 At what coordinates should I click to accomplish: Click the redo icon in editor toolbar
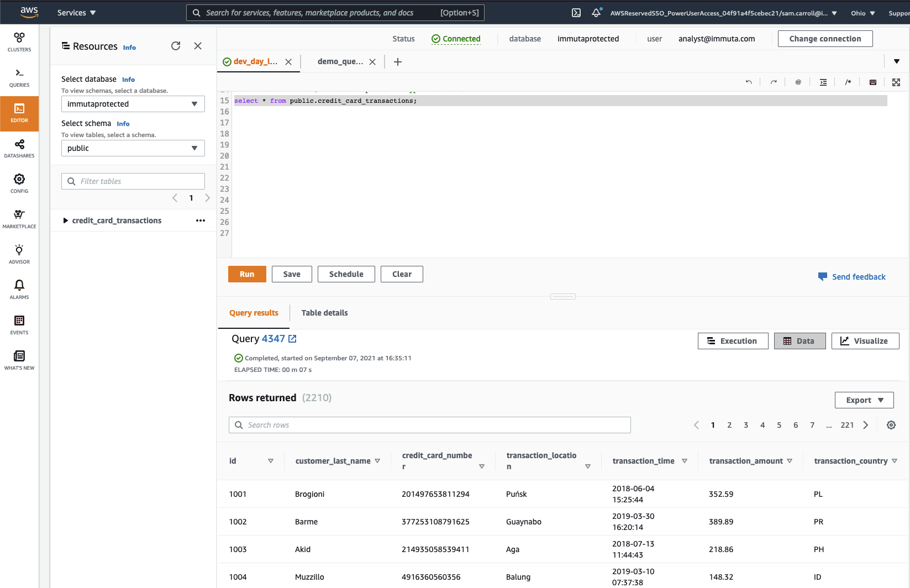(774, 82)
